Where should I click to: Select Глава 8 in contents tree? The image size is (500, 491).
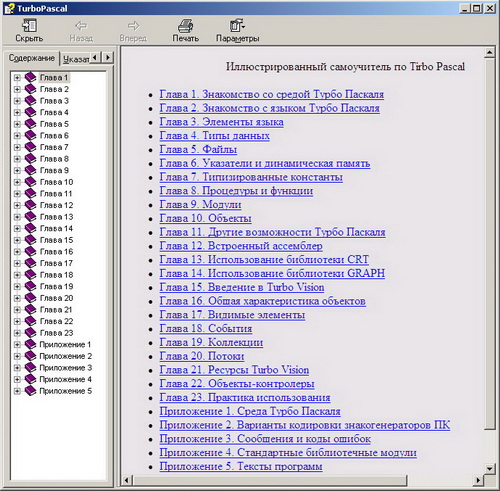54,159
